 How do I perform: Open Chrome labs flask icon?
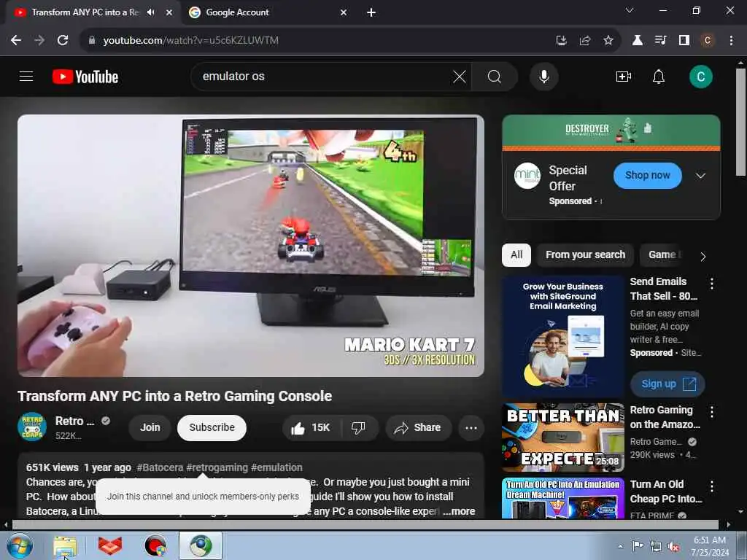pos(637,41)
